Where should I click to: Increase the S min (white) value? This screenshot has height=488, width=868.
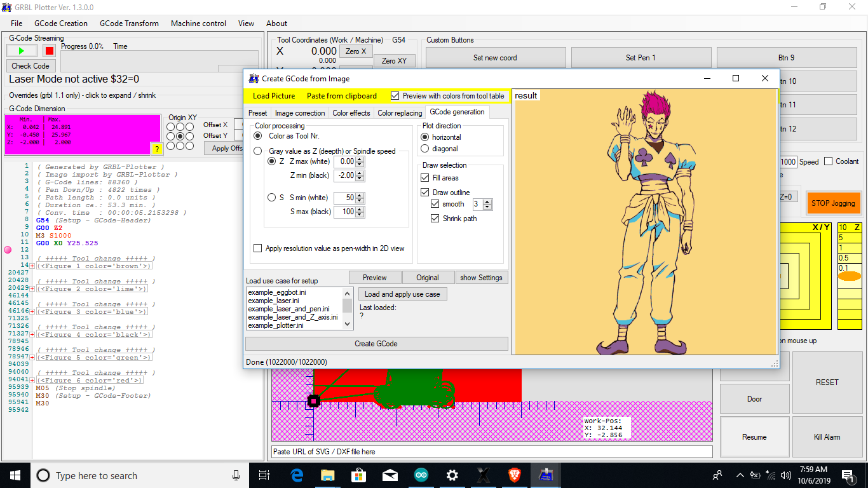tap(360, 195)
